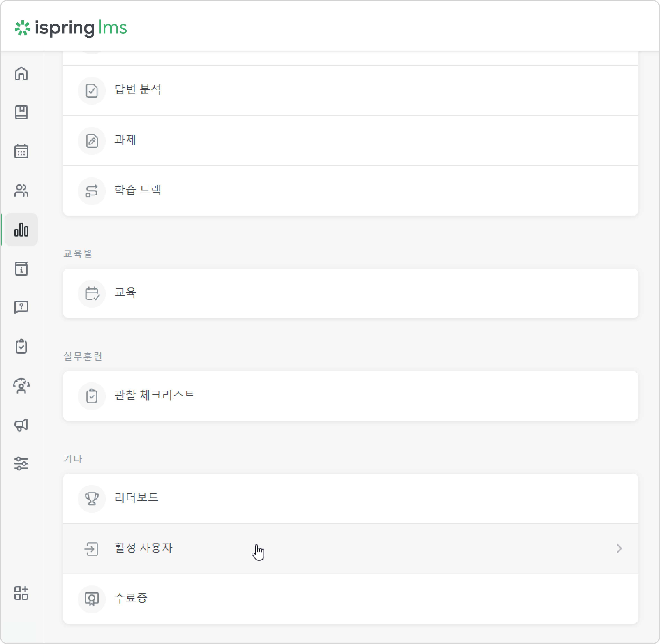Open the calendar icon in sidebar

[x=21, y=151]
